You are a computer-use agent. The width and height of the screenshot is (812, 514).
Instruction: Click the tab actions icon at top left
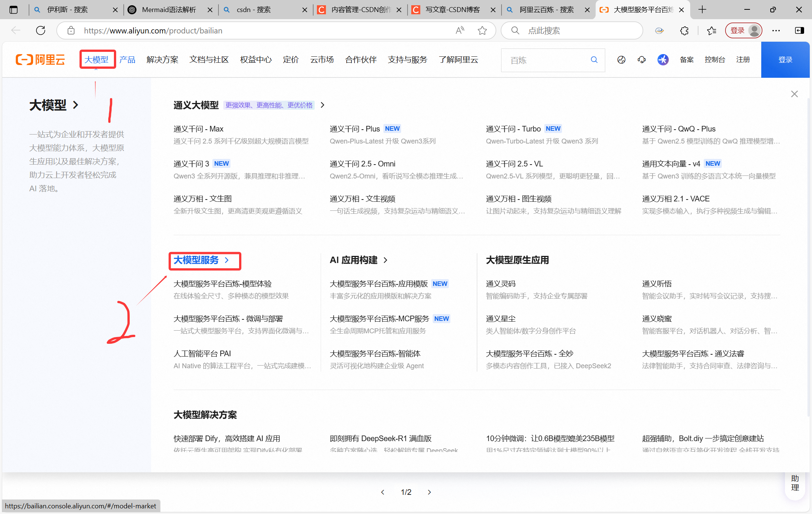tap(14, 10)
